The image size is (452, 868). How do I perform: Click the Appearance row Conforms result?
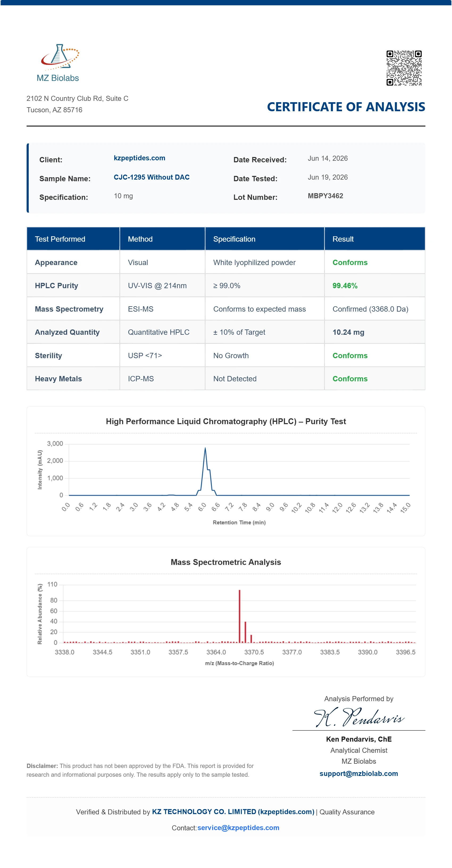pyautogui.click(x=350, y=262)
